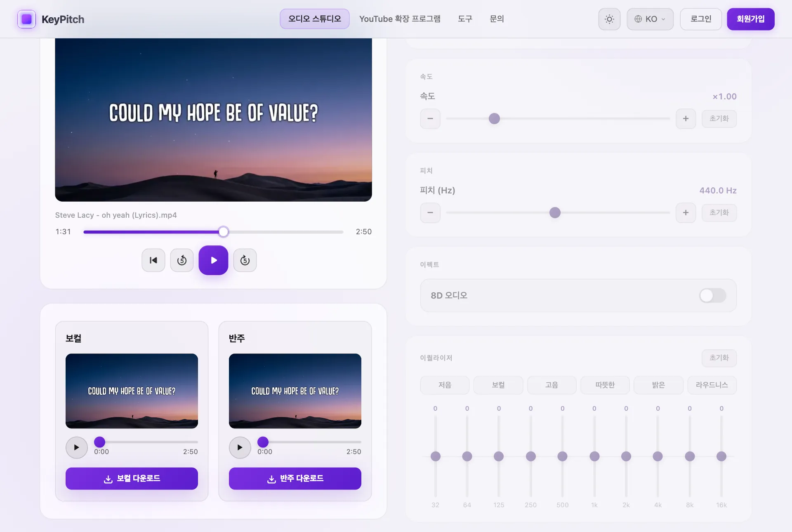Click the 보컬 track thumbnail
This screenshot has height=532, width=792.
pyautogui.click(x=132, y=391)
